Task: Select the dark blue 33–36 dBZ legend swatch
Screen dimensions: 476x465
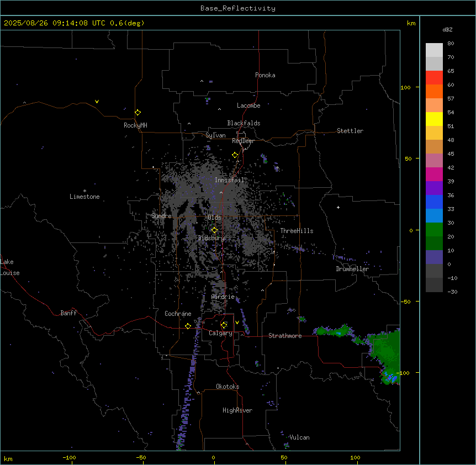Action: 434,202
